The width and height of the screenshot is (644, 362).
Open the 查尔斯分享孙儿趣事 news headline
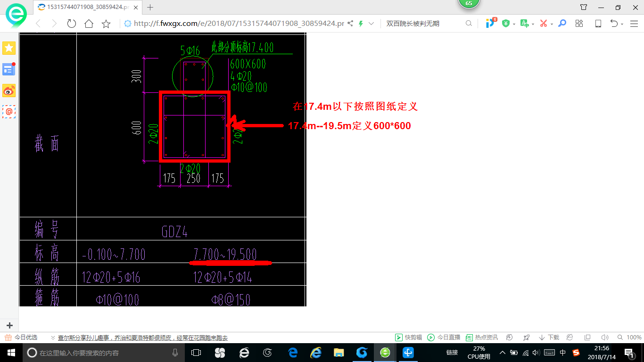coord(143,337)
